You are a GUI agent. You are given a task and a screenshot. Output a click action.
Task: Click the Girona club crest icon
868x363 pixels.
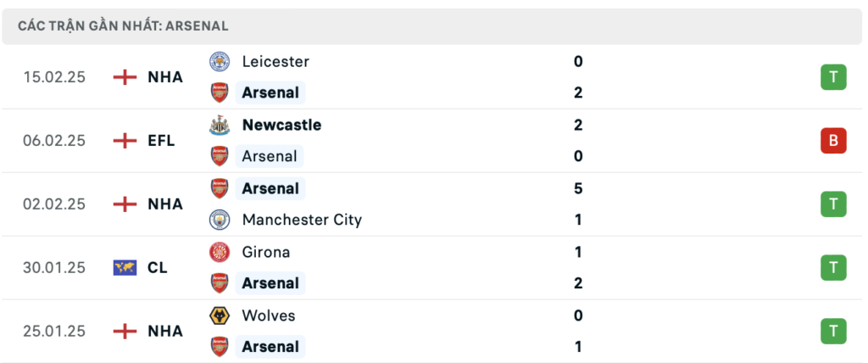coord(220,252)
